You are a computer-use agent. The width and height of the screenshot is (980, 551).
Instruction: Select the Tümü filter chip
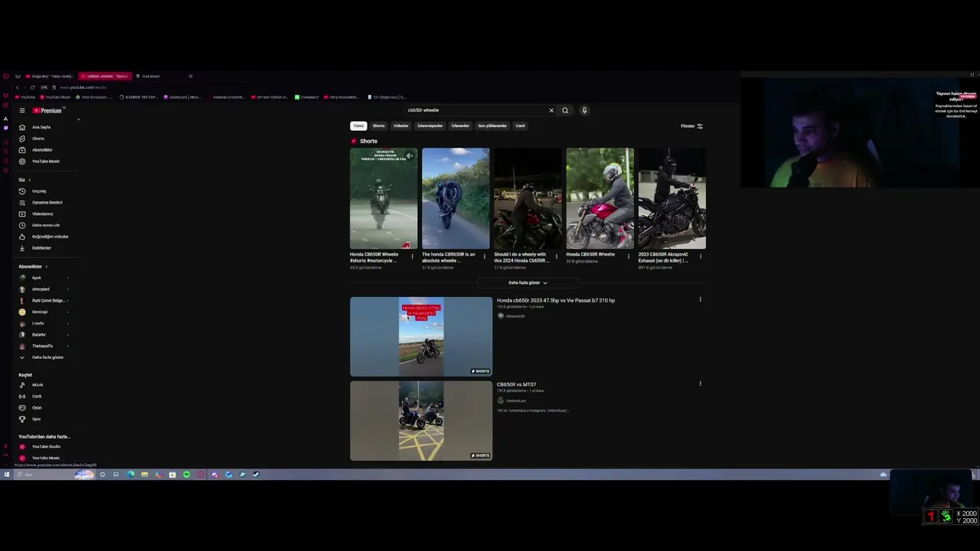pyautogui.click(x=358, y=126)
